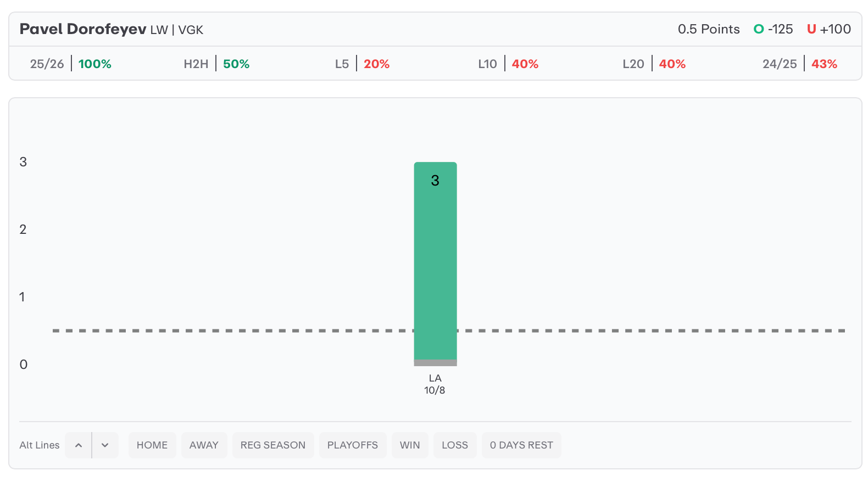Enable the PLAYOFFS filter
Viewport: 868px width, 482px height.
(x=353, y=445)
